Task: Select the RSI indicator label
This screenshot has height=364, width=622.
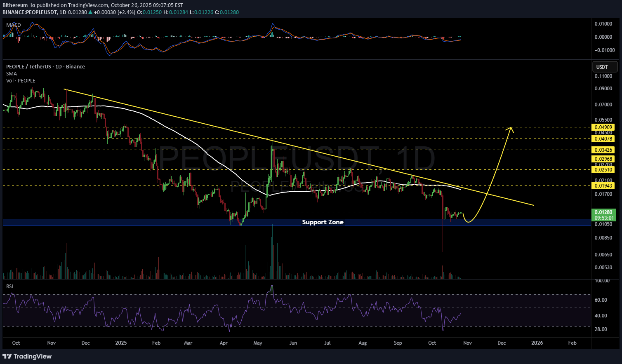Action: [x=9, y=286]
